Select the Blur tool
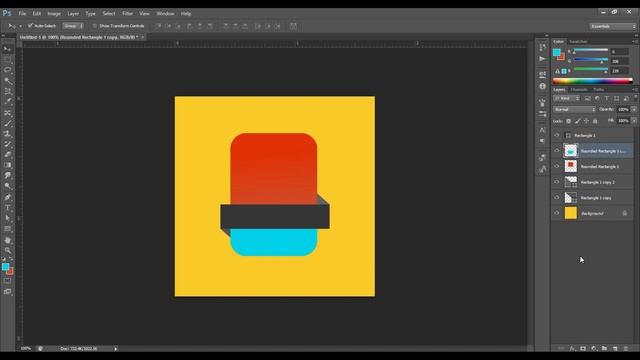The image size is (640, 360). point(7,176)
